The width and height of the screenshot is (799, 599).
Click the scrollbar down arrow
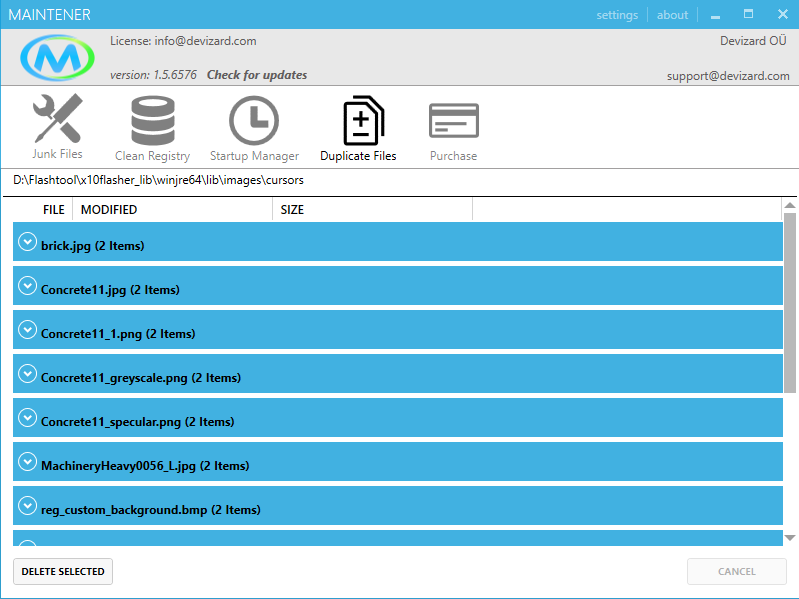point(790,538)
